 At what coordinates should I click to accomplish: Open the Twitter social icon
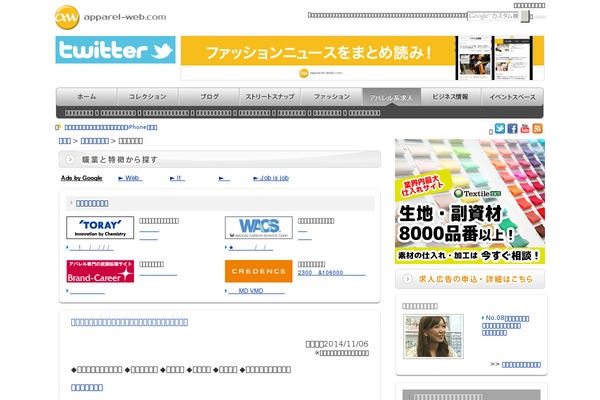pyautogui.click(x=500, y=128)
